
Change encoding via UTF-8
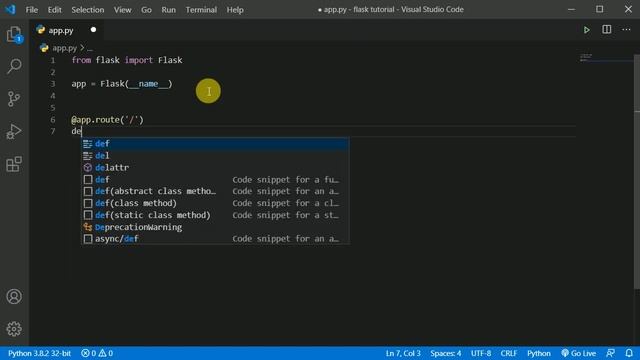tap(481, 353)
